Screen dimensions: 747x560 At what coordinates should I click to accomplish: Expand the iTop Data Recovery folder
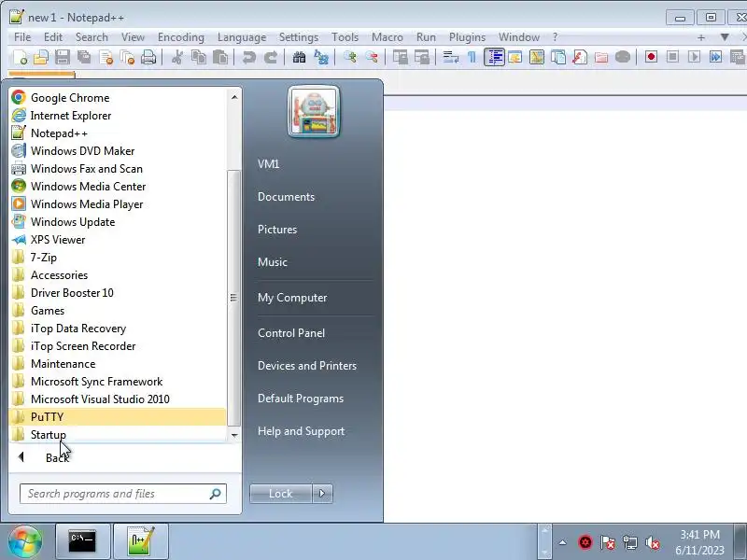[x=118, y=329]
